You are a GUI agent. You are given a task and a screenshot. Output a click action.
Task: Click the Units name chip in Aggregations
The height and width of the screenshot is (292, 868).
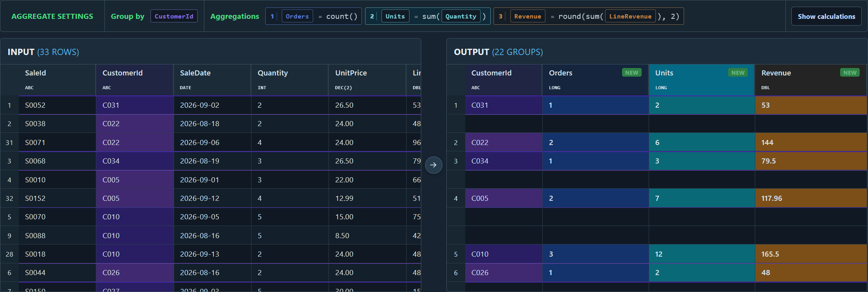[395, 17]
